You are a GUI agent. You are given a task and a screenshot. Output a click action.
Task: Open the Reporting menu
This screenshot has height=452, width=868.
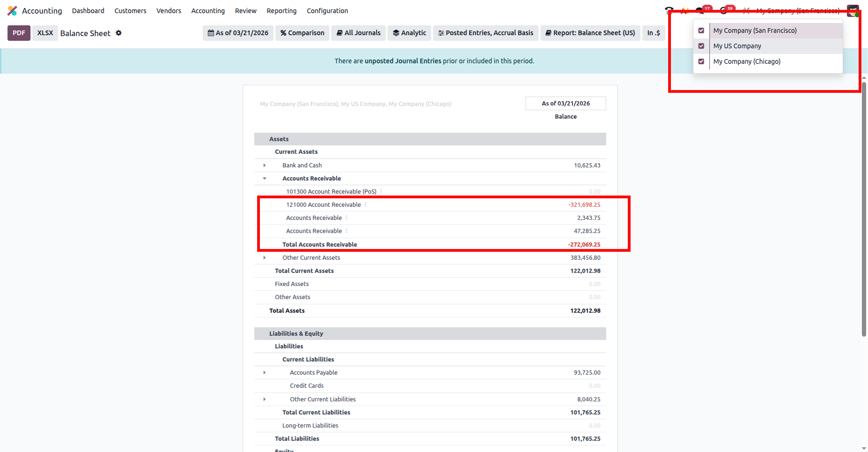(282, 11)
